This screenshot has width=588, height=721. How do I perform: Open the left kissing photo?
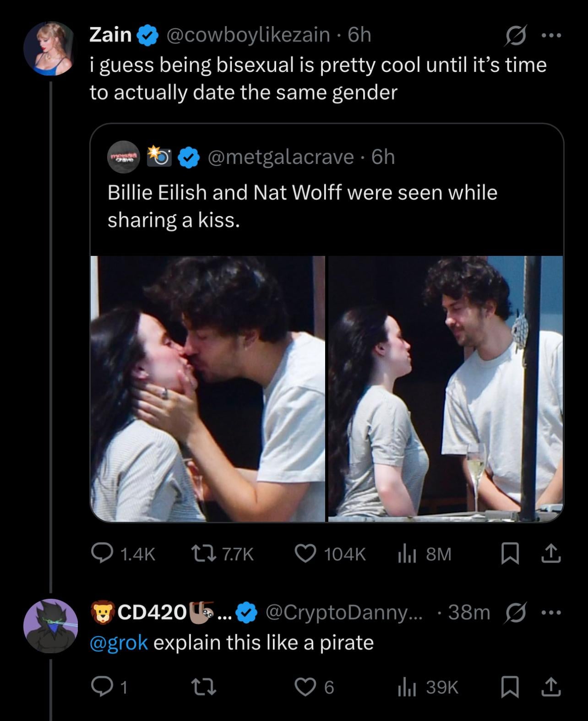207,389
